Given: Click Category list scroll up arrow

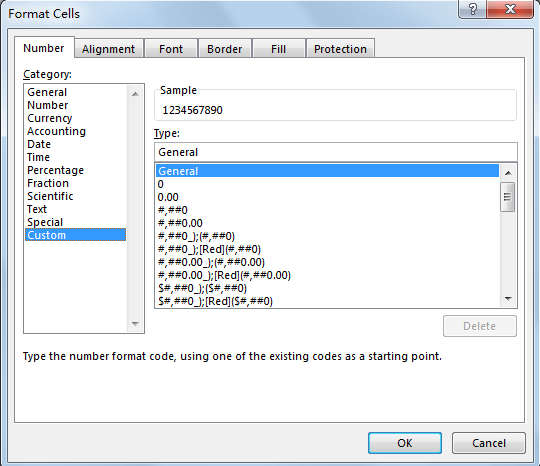Looking at the screenshot, I should point(135,94).
